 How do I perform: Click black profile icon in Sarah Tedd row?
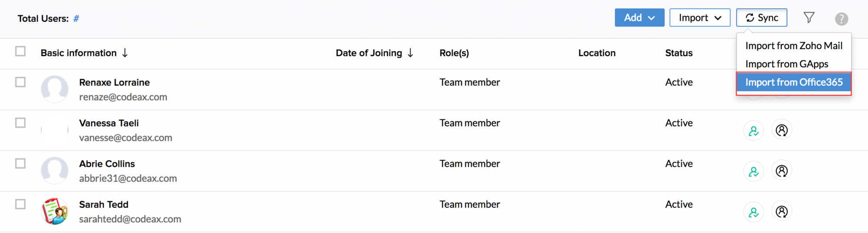[x=782, y=212]
